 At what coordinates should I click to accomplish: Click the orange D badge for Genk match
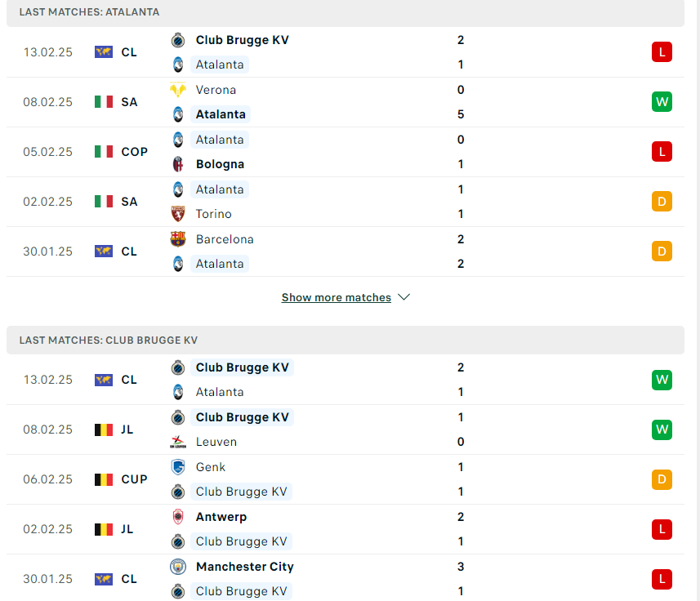pyautogui.click(x=662, y=479)
